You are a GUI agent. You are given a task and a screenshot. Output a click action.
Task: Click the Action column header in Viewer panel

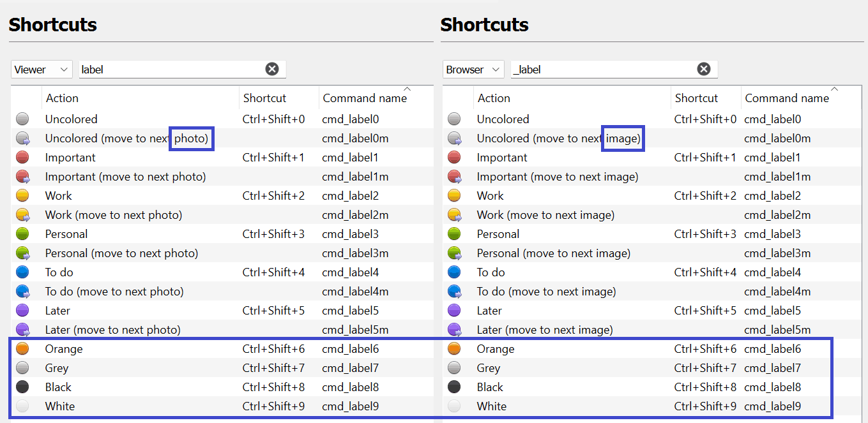[62, 98]
